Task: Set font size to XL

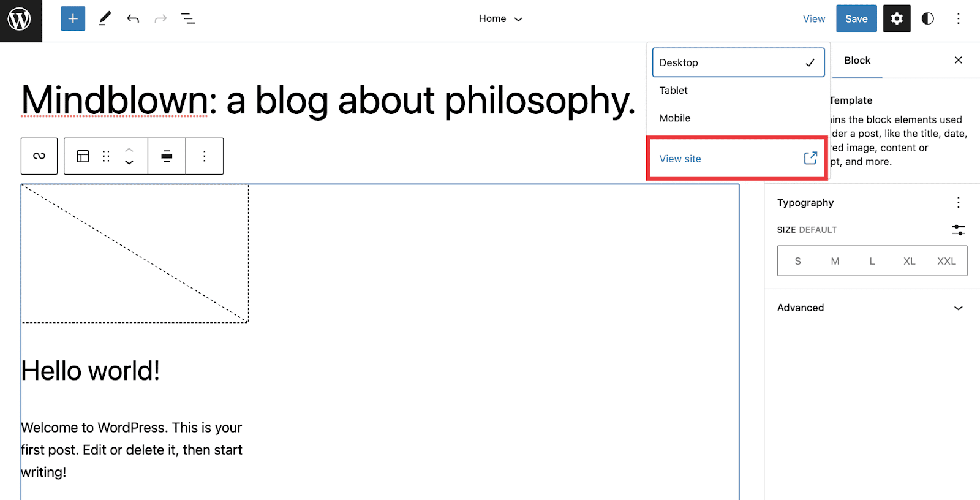Action: (x=910, y=261)
